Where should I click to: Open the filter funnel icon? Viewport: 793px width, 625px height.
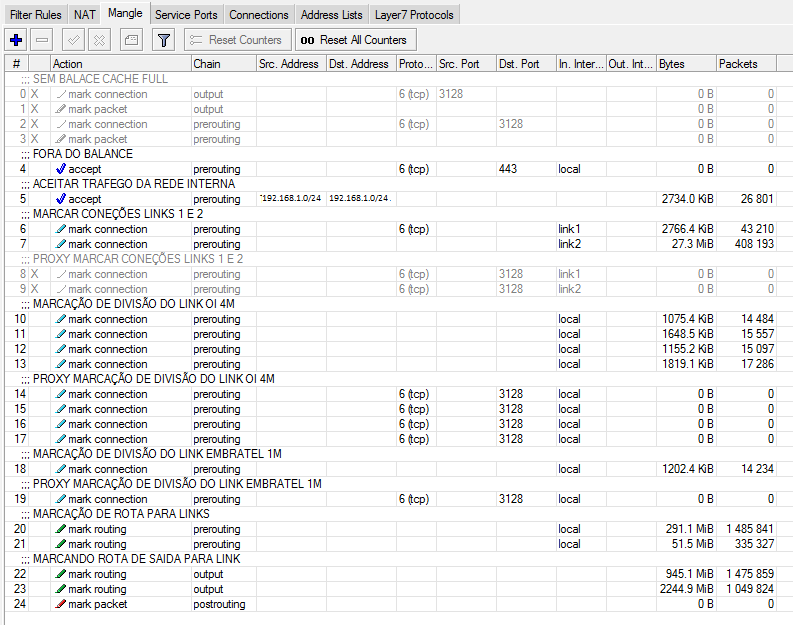[163, 40]
